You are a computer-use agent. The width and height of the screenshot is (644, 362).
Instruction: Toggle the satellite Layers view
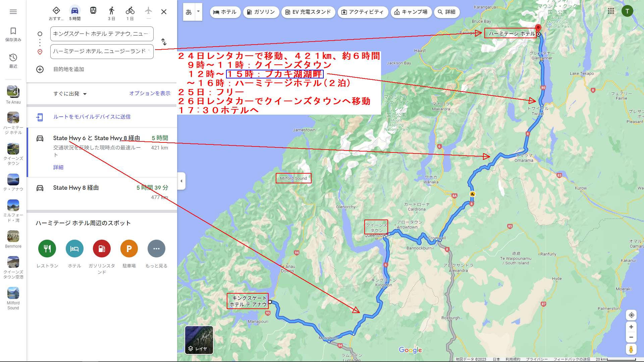pos(199,340)
